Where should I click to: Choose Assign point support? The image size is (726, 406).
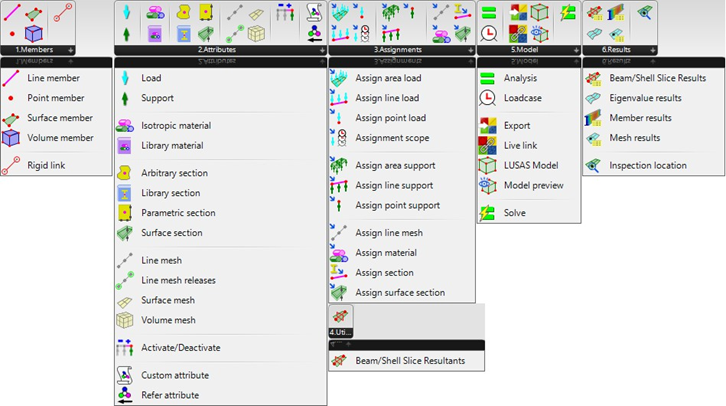[397, 206]
